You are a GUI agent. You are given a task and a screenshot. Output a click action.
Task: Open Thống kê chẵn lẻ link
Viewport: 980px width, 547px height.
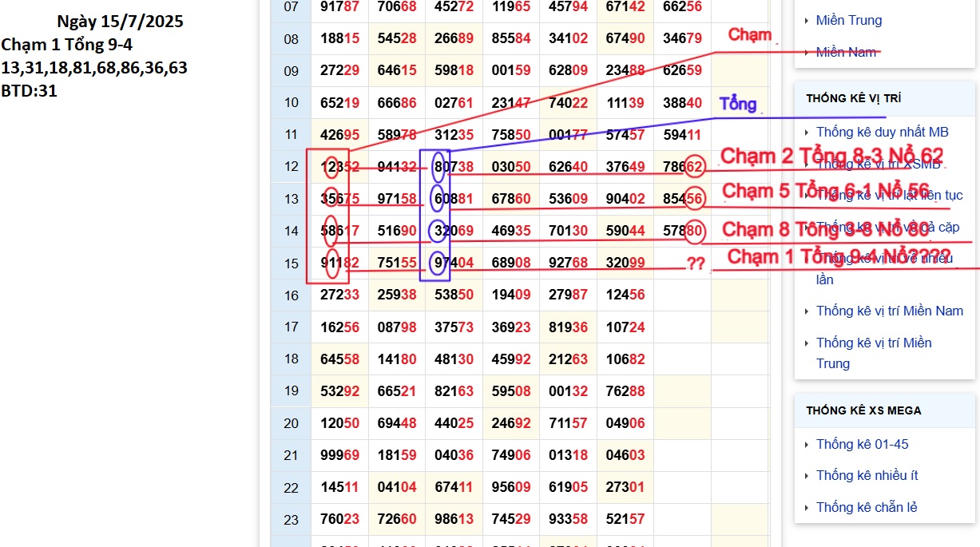click(x=867, y=507)
